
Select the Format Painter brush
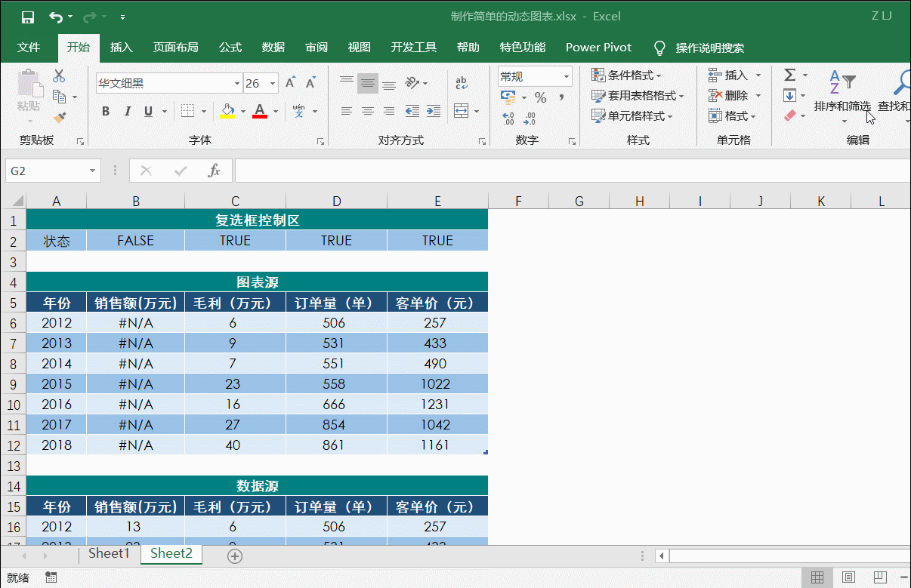(x=60, y=117)
